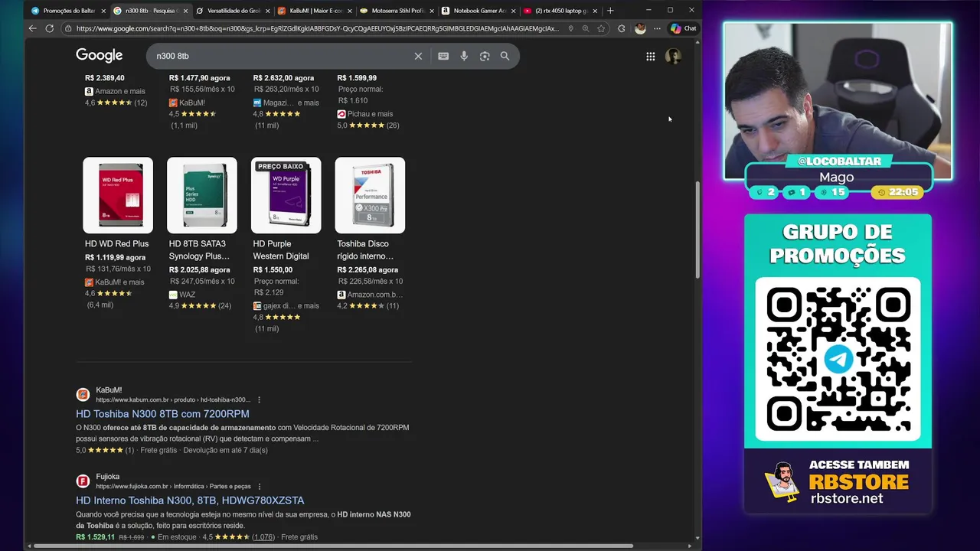Viewport: 980px width, 551px height.
Task: Open the new tab plus button
Action: point(610,11)
